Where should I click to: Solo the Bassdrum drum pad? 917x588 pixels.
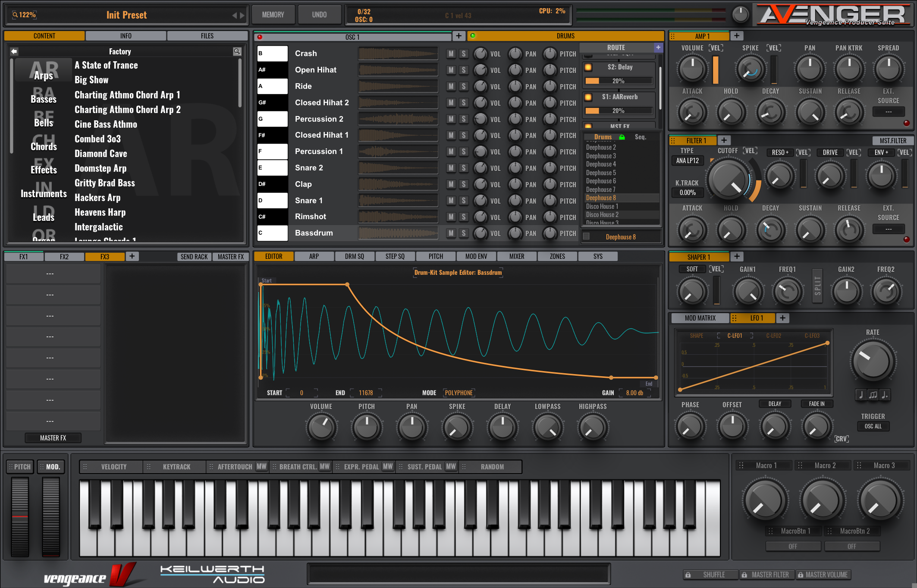[x=464, y=233]
